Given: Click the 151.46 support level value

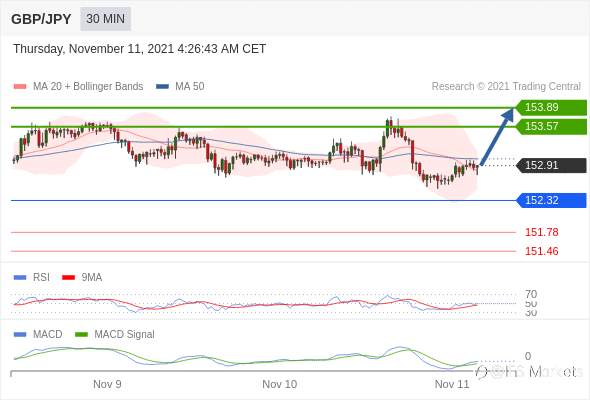Looking at the screenshot, I should click(x=541, y=251).
